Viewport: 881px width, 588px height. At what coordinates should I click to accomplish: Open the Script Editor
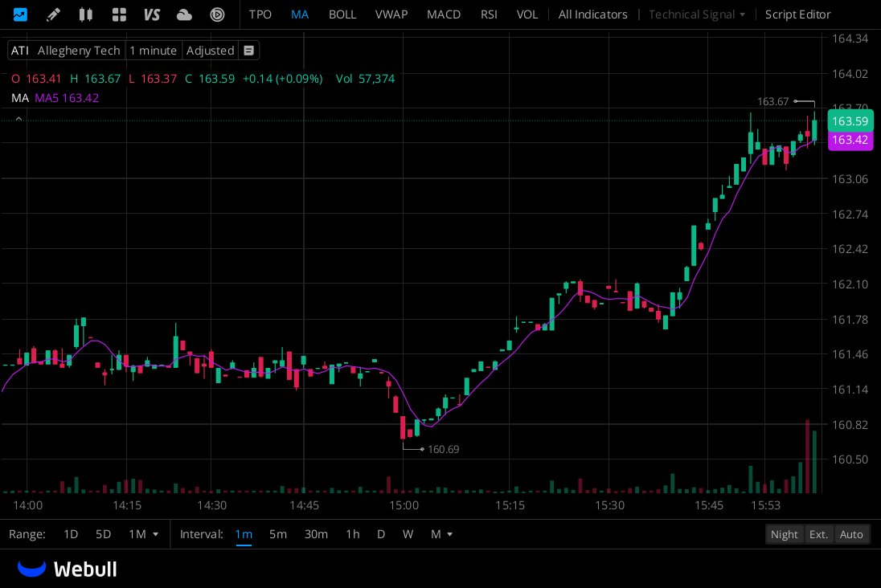798,14
